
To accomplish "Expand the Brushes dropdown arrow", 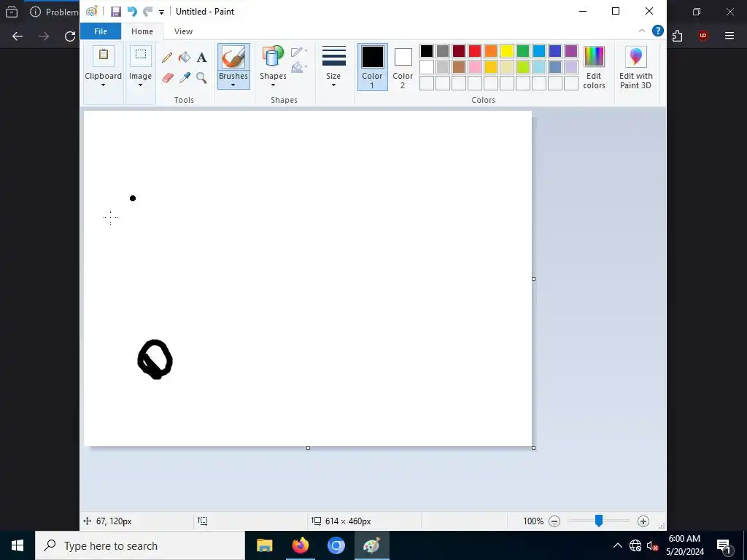I will click(x=233, y=86).
